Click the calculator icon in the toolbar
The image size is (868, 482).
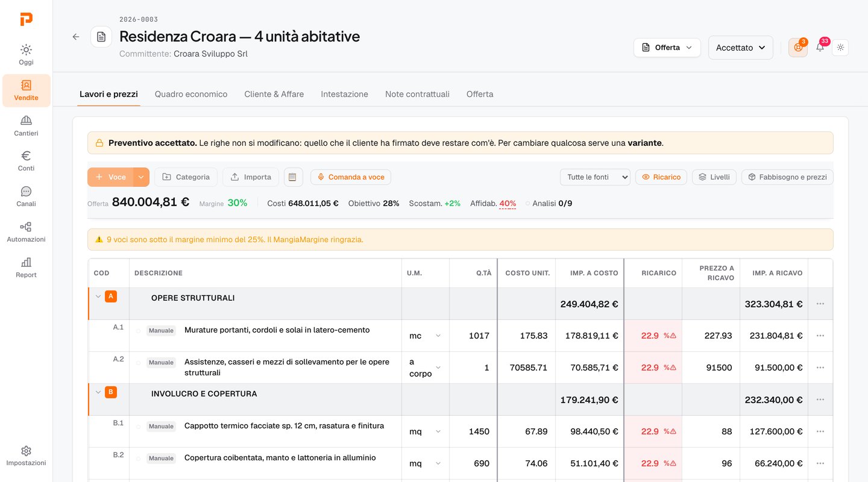coord(293,177)
